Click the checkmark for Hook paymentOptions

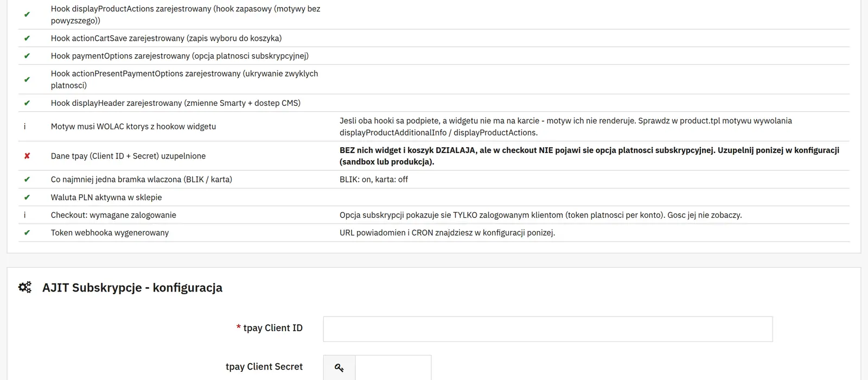click(x=27, y=56)
